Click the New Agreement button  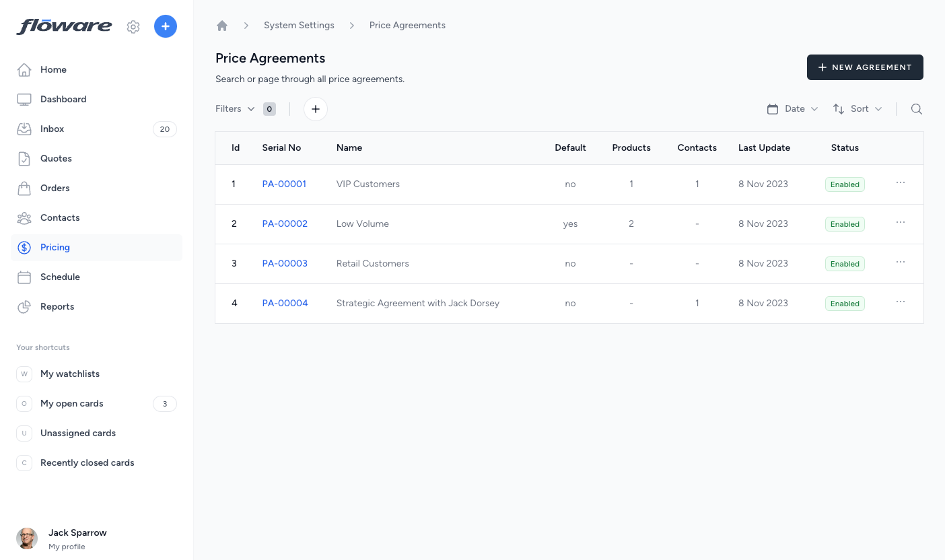[865, 67]
